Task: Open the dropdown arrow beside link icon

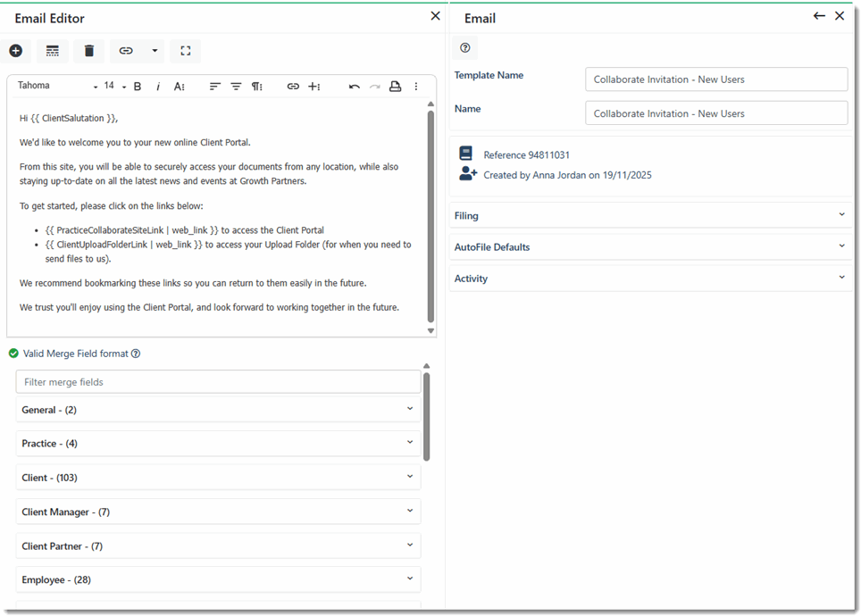Action: coord(155,51)
